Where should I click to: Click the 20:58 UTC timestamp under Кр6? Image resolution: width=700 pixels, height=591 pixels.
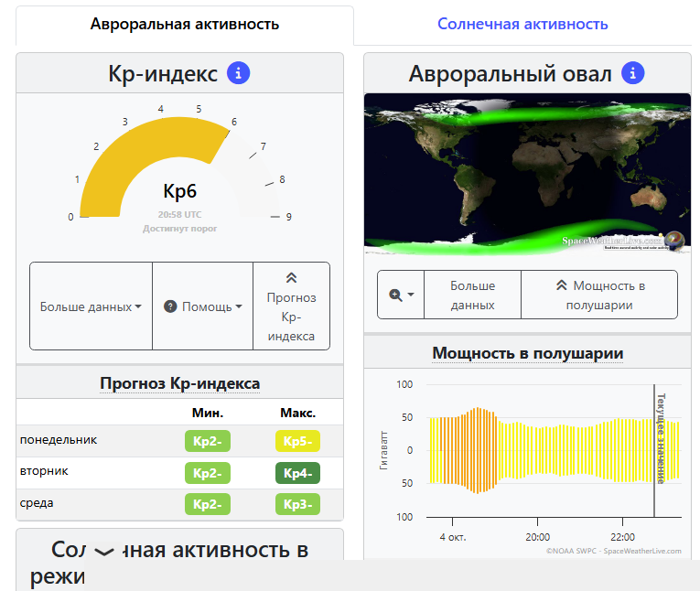[x=179, y=215]
